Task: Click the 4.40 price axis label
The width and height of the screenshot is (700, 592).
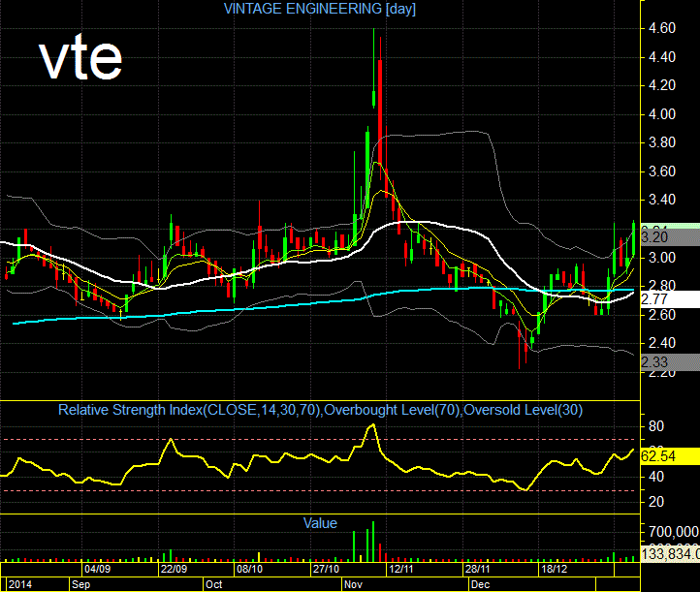Action: tap(661, 57)
